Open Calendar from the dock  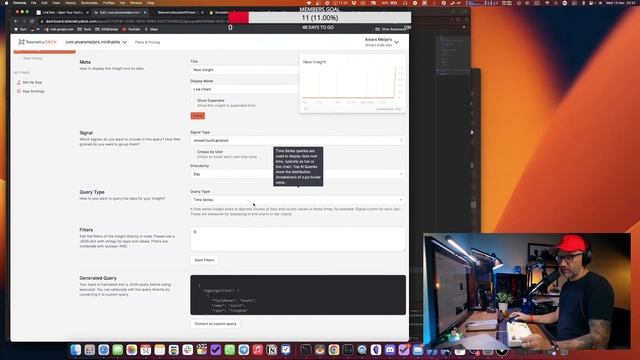(146, 350)
